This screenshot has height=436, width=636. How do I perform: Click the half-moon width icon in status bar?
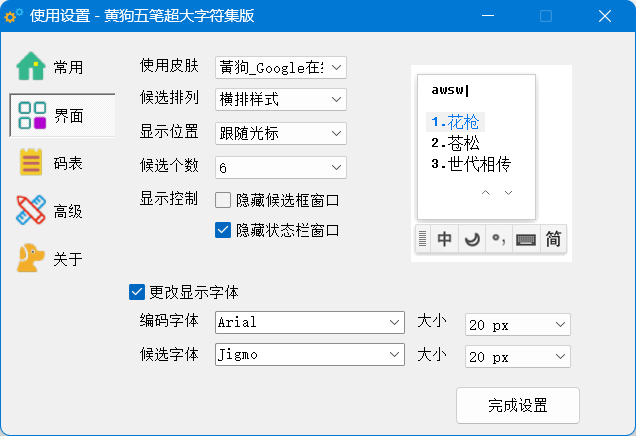(471, 240)
